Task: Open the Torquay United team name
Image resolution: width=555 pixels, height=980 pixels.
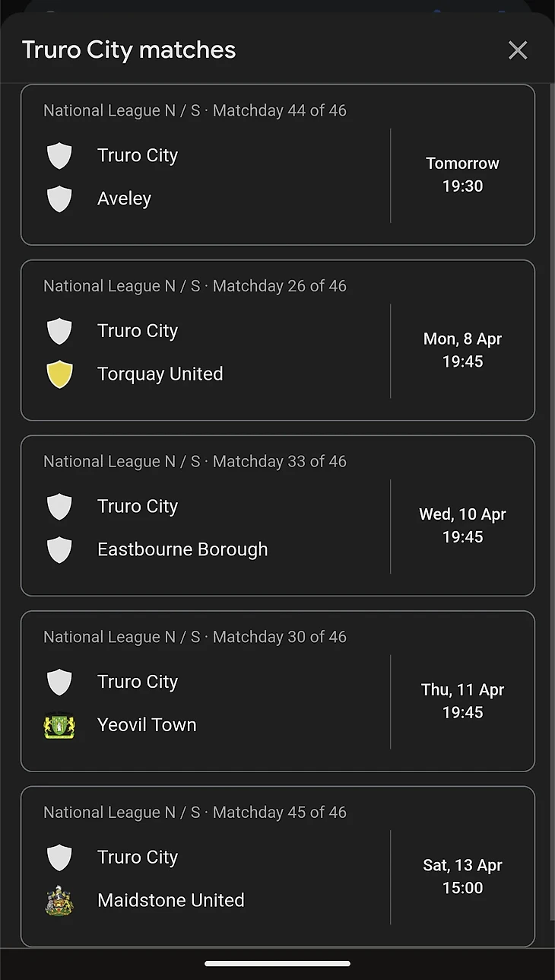Action: (x=160, y=374)
